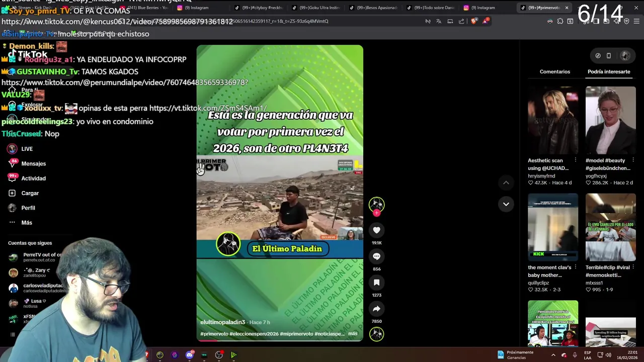Open followed account PerreTV out of co
The image size is (644, 362).
[x=35, y=257]
